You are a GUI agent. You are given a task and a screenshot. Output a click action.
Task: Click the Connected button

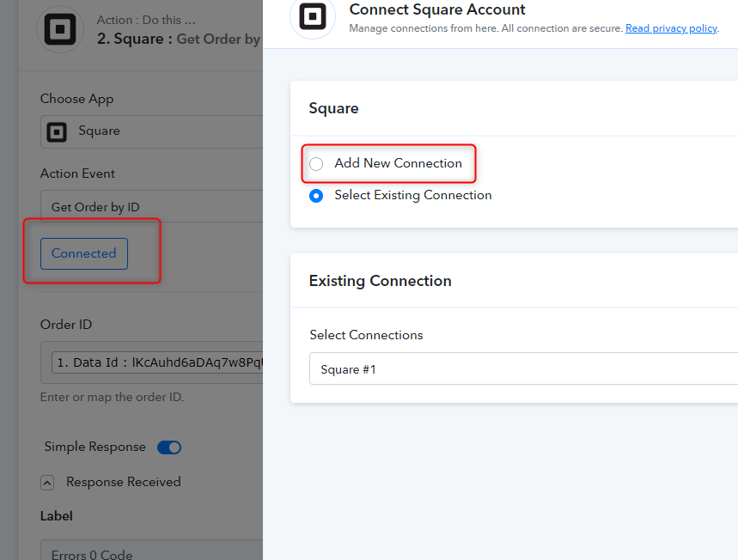tap(84, 254)
